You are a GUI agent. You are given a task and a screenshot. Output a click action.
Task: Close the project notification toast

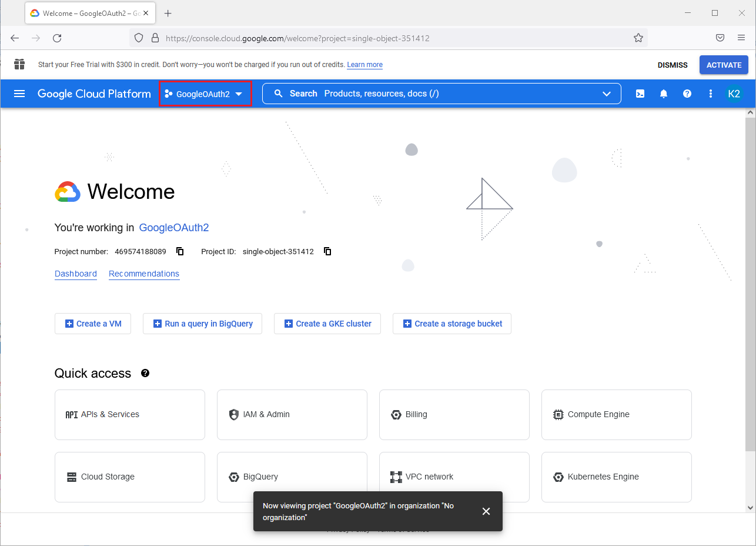click(x=486, y=511)
